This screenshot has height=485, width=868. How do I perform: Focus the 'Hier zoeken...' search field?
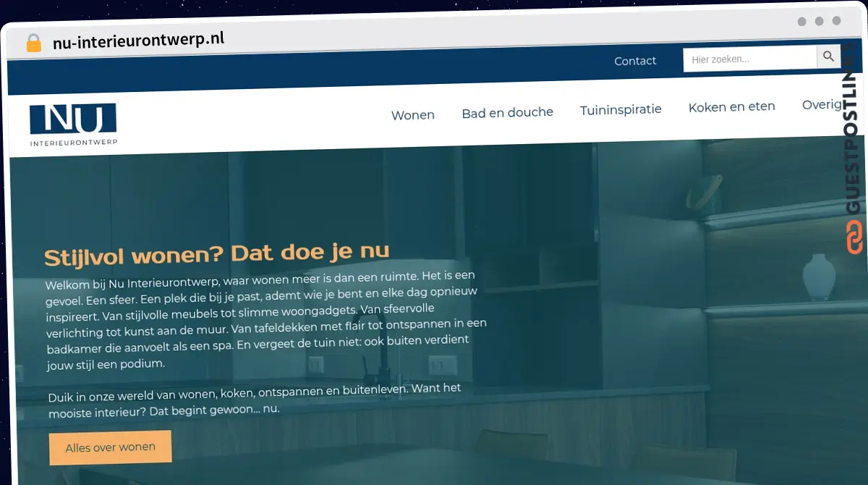(750, 59)
